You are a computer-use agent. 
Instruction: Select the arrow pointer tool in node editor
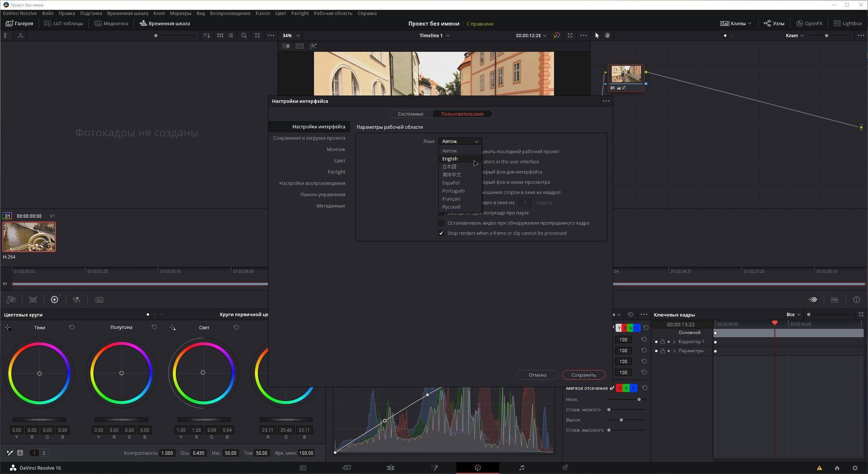coord(597,35)
